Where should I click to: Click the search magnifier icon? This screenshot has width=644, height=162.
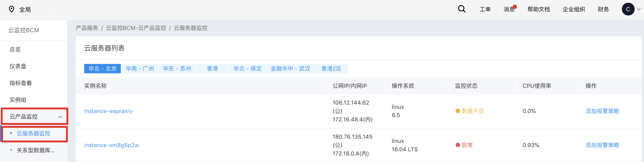(462, 9)
